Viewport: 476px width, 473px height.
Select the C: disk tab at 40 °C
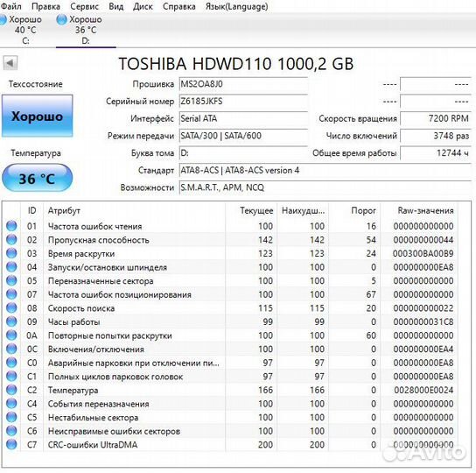pyautogui.click(x=25, y=30)
